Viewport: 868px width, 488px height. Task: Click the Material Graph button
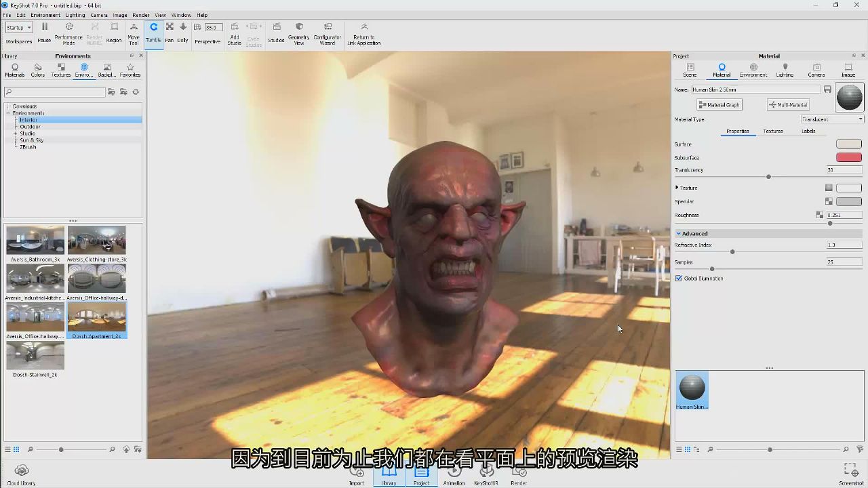(x=719, y=105)
